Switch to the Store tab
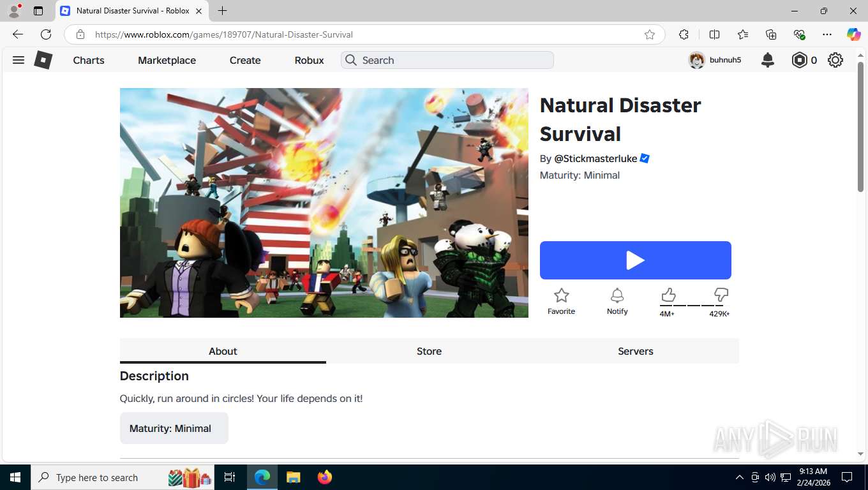 click(x=429, y=351)
